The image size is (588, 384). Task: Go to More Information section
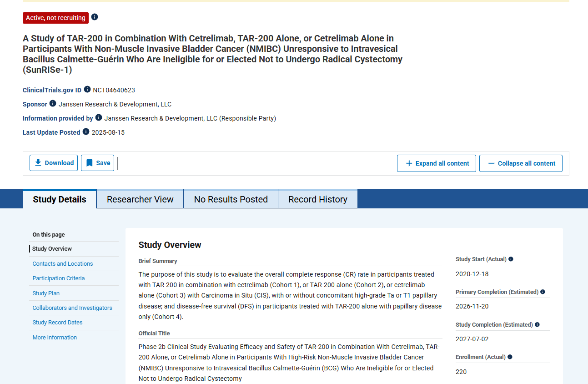[x=55, y=337]
